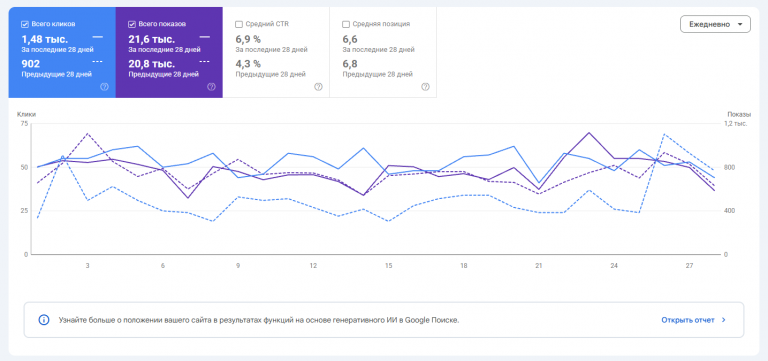The image size is (768, 361).
Task: Click day 15 on chart x-axis
Action: click(x=388, y=265)
